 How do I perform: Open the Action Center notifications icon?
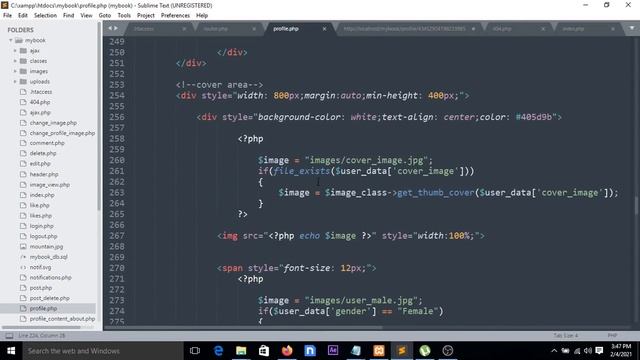point(599,351)
